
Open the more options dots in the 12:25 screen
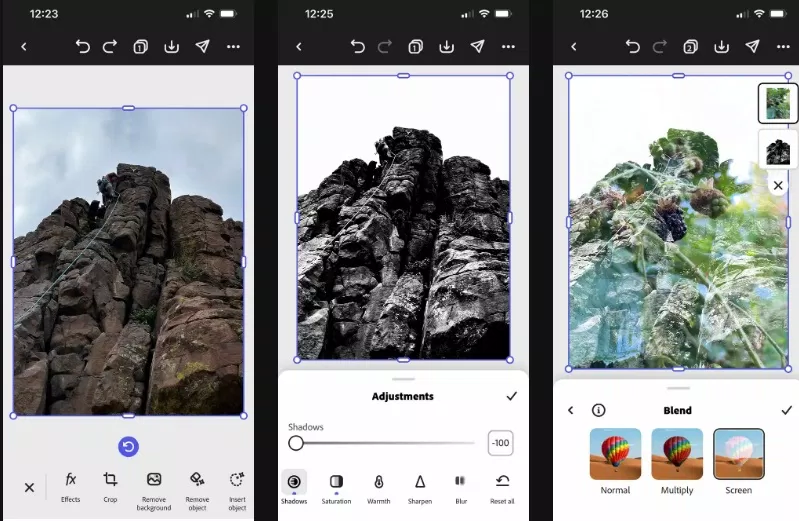508,46
